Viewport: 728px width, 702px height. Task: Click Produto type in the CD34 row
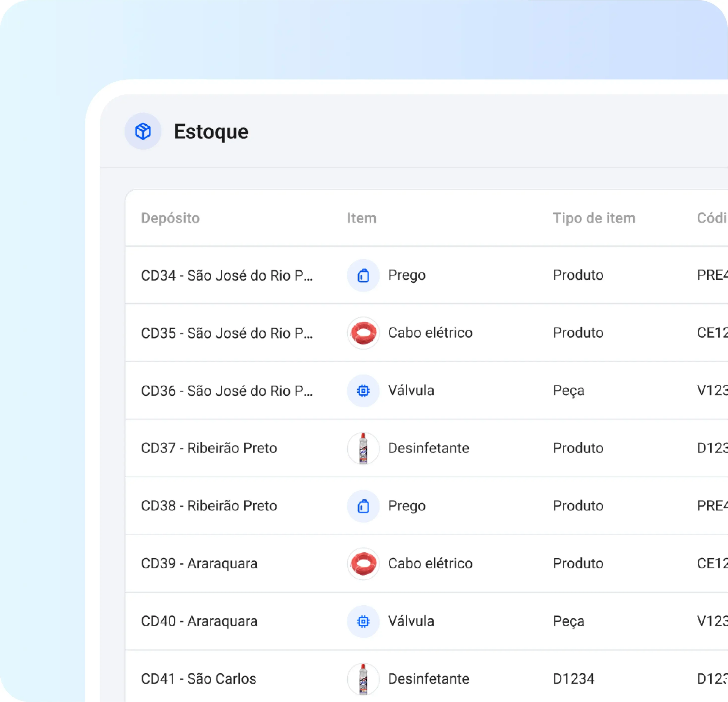tap(578, 275)
